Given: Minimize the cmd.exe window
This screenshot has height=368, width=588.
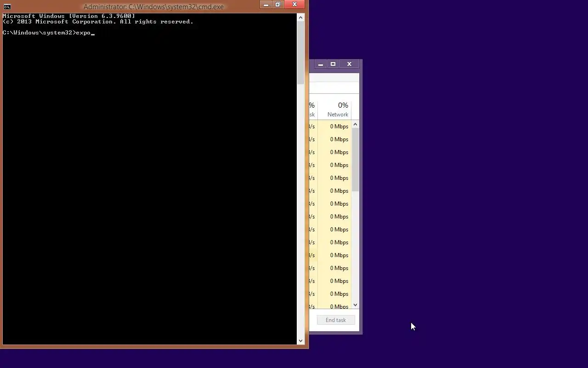Looking at the screenshot, I should pos(266,5).
